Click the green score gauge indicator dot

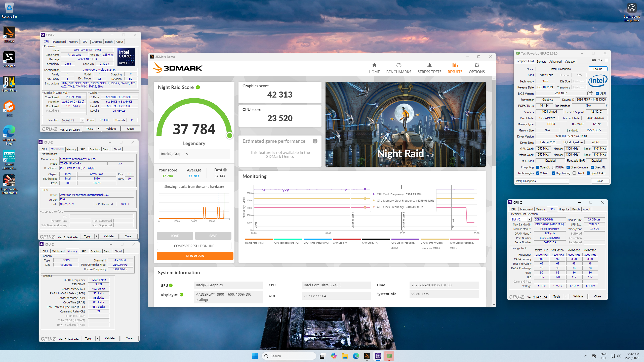pyautogui.click(x=229, y=136)
